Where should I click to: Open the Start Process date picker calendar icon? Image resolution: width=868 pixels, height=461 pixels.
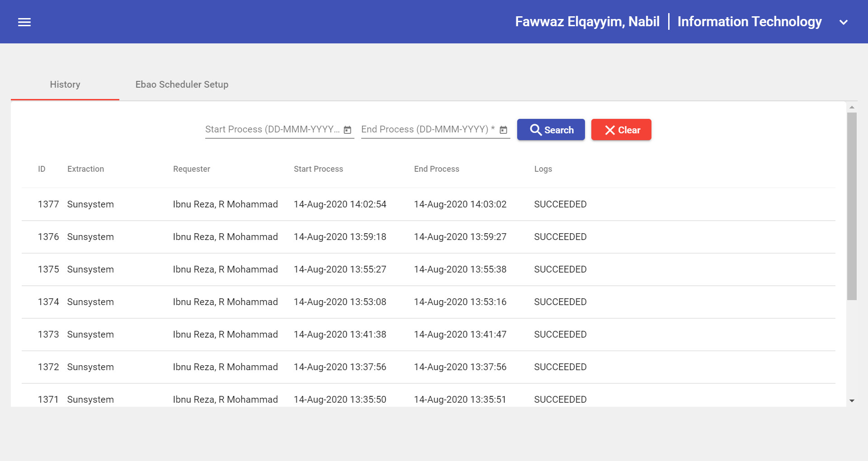(x=347, y=129)
